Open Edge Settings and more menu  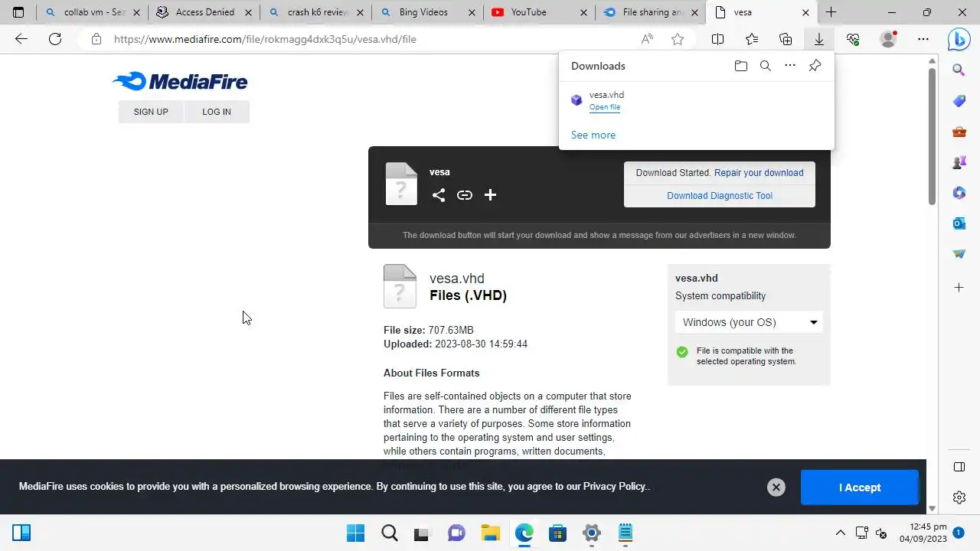(923, 39)
